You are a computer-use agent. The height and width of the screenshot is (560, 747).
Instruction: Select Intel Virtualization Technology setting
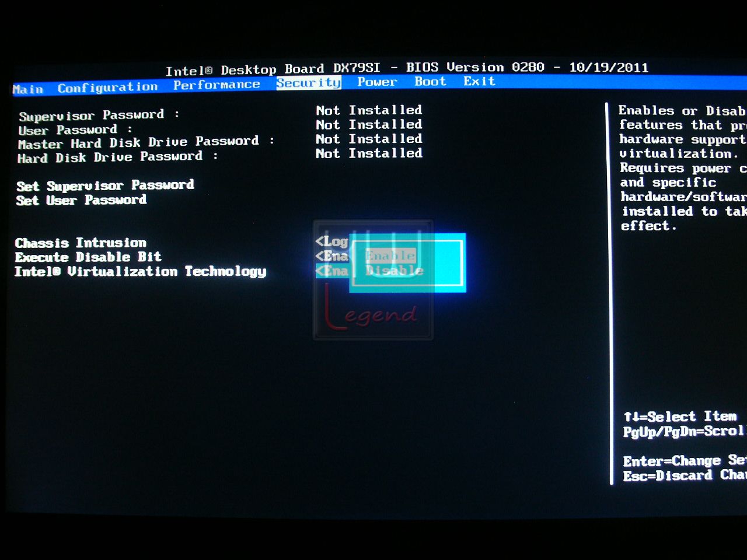pyautogui.click(x=140, y=272)
